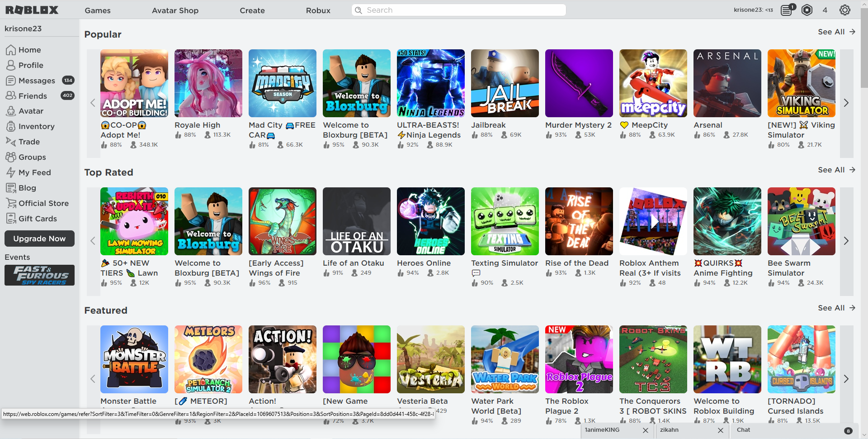Open the Create menu item
This screenshot has height=439, width=868.
[x=252, y=10]
